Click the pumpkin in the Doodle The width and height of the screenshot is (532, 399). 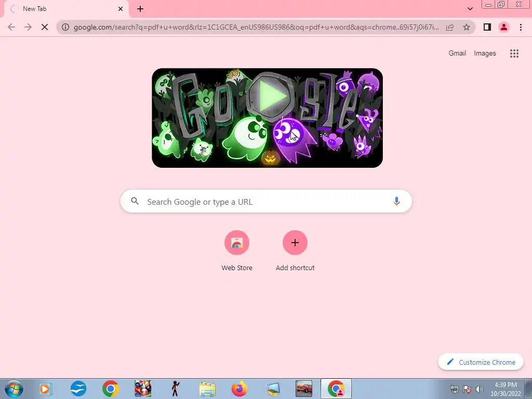click(270, 158)
